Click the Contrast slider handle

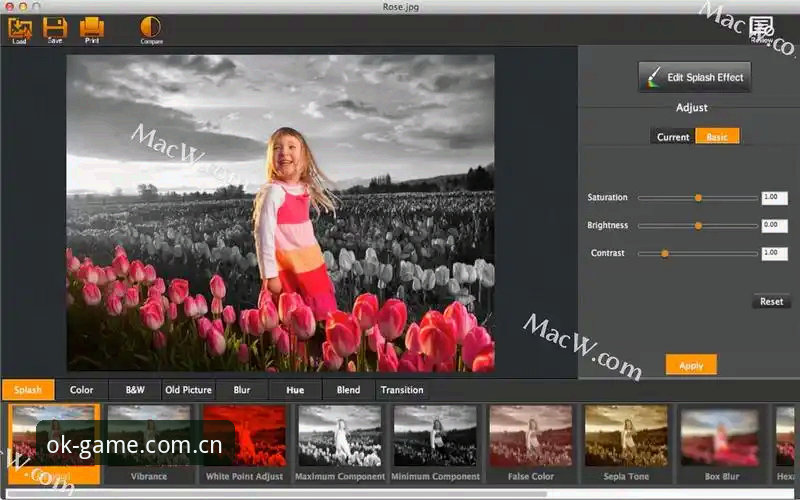click(x=665, y=254)
